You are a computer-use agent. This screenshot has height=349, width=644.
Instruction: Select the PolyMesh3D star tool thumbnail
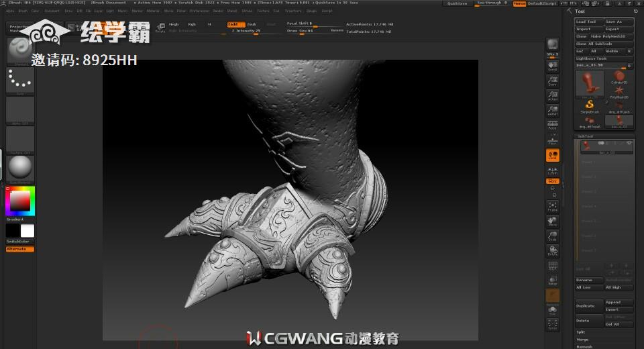pyautogui.click(x=619, y=92)
